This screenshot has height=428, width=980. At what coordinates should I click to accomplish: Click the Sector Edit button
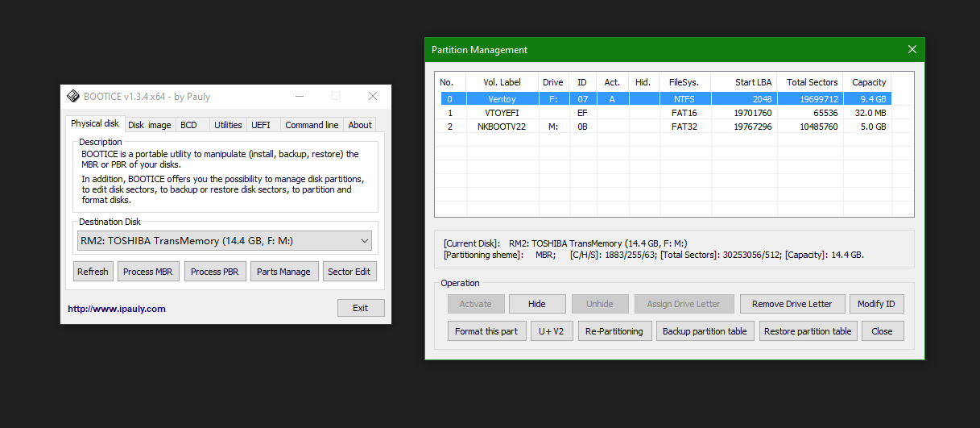349,272
